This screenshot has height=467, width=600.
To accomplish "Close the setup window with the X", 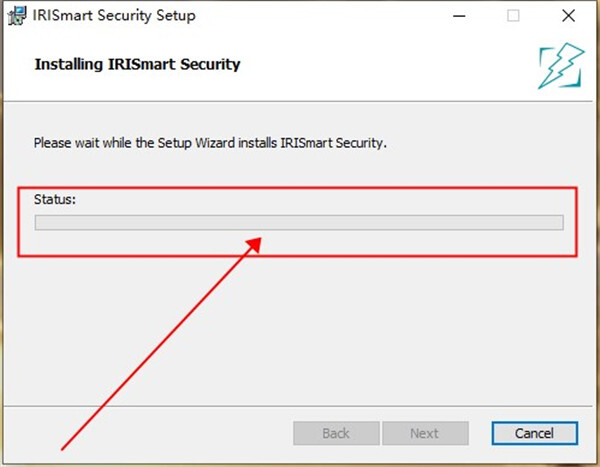I will [568, 16].
